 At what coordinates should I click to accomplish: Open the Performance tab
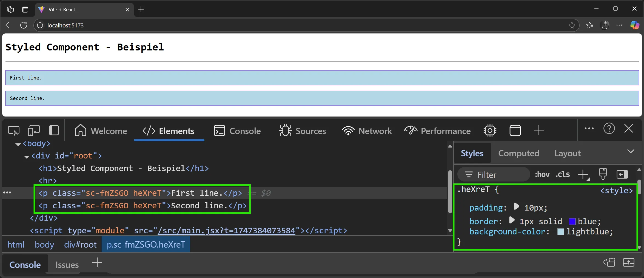coord(437,131)
